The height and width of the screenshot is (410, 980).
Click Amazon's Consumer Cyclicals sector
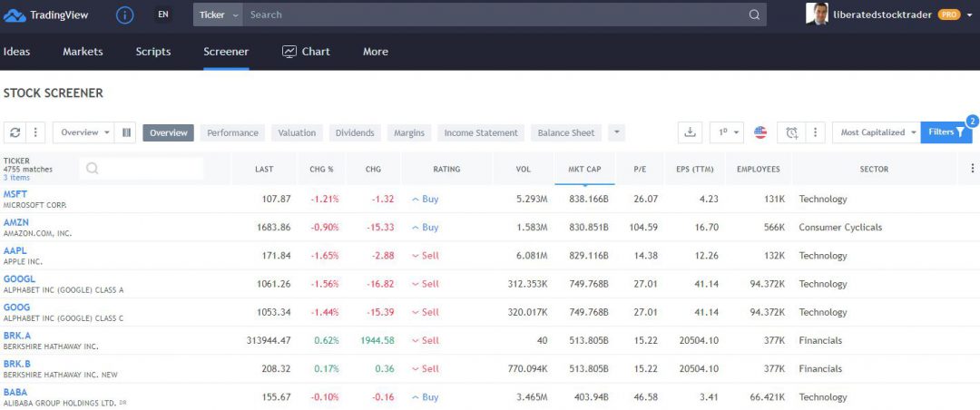click(840, 227)
